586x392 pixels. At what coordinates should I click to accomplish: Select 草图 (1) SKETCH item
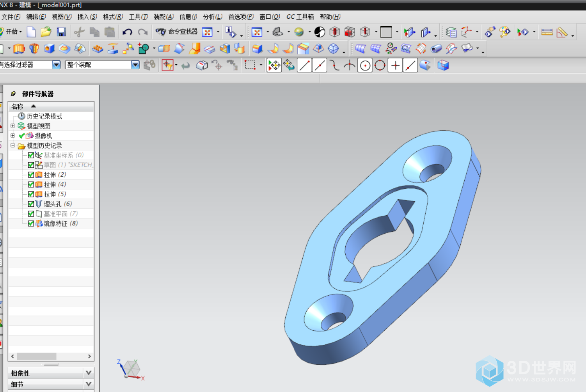click(68, 165)
